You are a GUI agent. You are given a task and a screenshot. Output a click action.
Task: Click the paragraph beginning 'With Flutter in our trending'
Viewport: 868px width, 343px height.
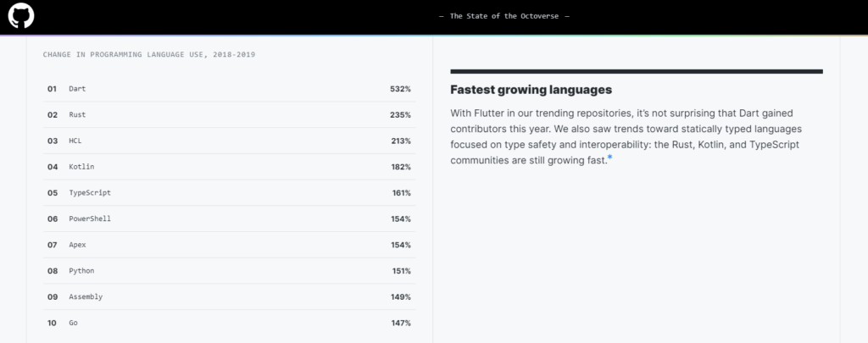626,136
